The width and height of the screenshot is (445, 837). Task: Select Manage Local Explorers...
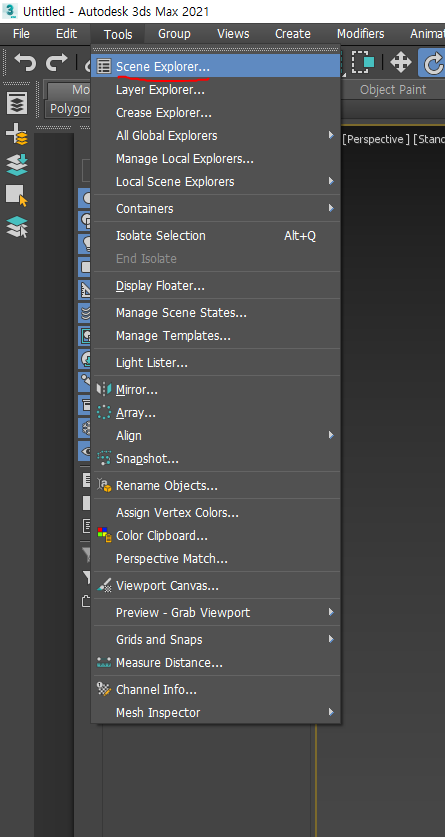(216, 159)
